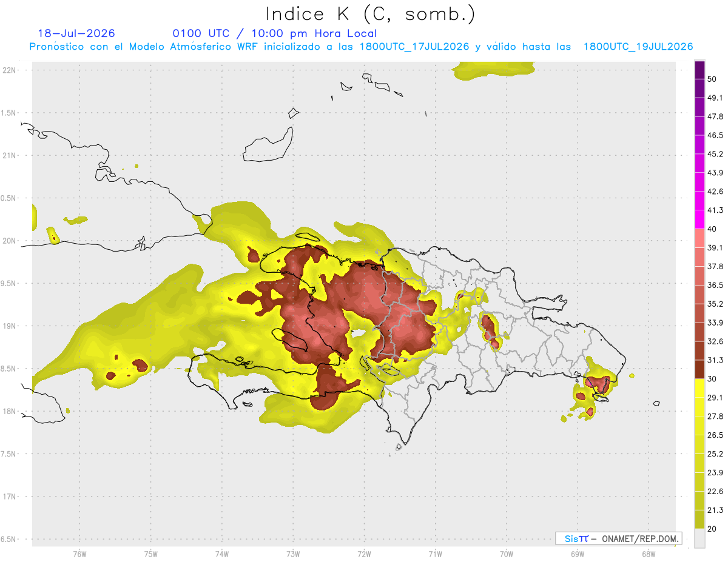This screenshot has width=728, height=562.
Task: Click the 'Indice K (C, somb.)' chart title
Action: (x=371, y=14)
